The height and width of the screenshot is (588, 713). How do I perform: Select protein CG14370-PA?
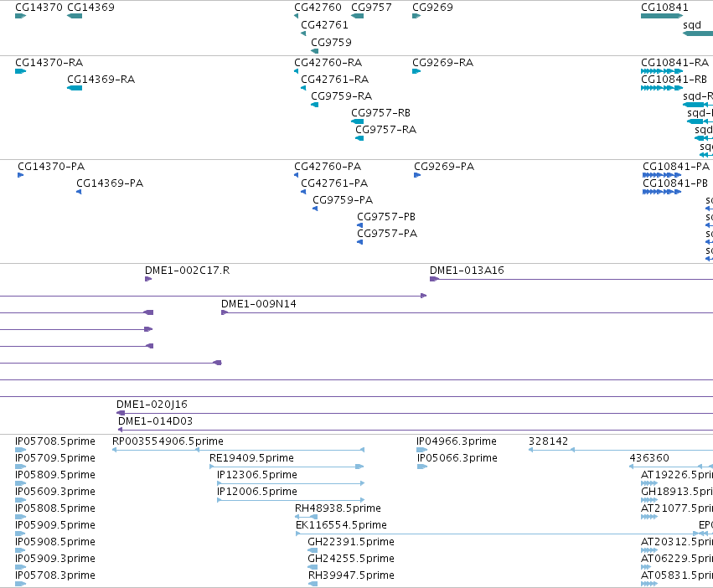(x=51, y=167)
